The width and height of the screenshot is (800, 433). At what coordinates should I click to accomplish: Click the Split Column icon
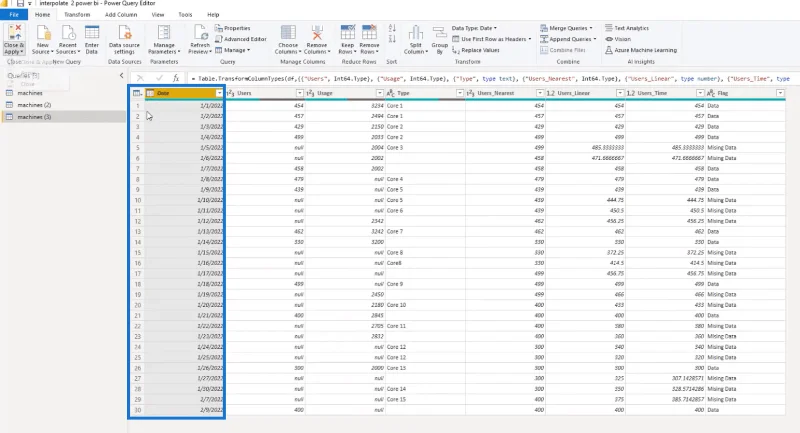(x=416, y=33)
